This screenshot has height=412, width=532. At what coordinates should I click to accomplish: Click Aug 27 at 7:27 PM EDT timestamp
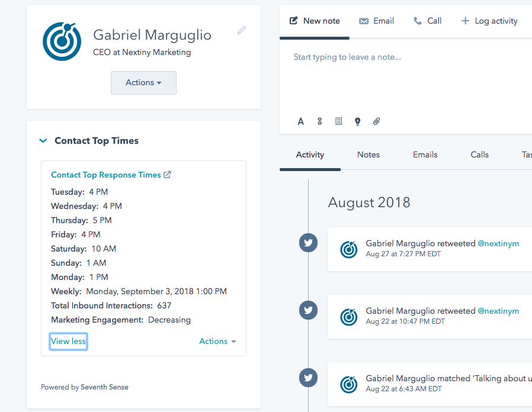[x=403, y=254]
